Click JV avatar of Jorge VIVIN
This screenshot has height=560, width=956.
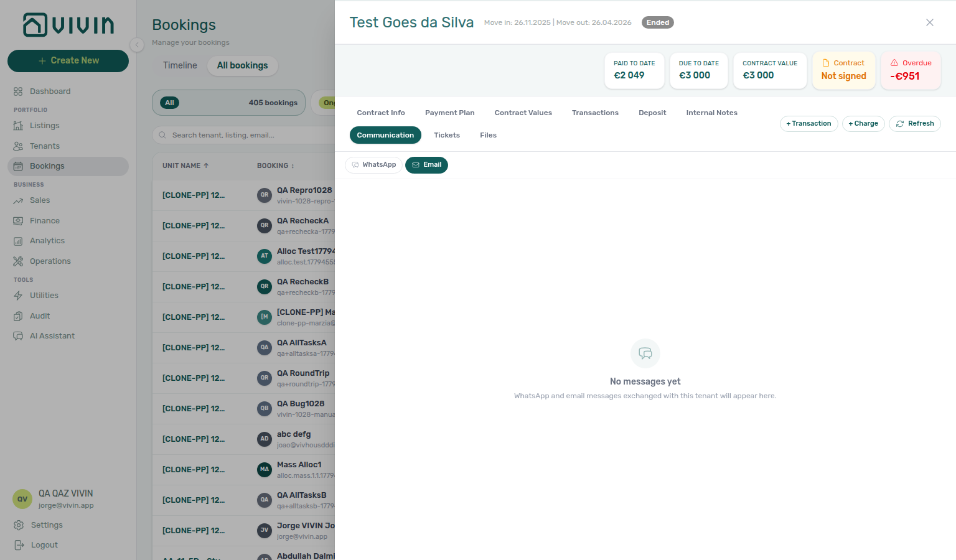point(265,530)
